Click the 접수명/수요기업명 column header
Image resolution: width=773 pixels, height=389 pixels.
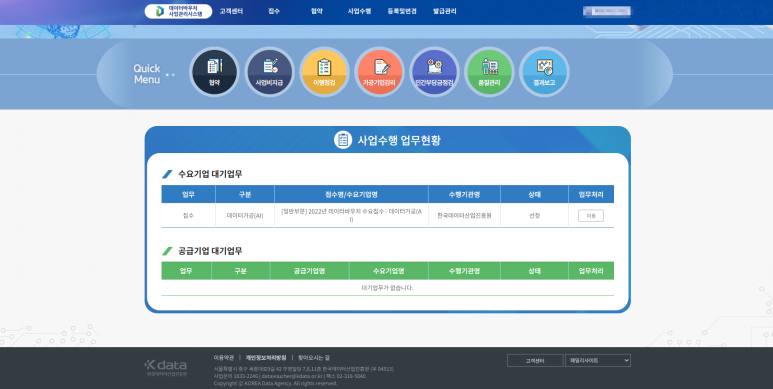click(351, 194)
